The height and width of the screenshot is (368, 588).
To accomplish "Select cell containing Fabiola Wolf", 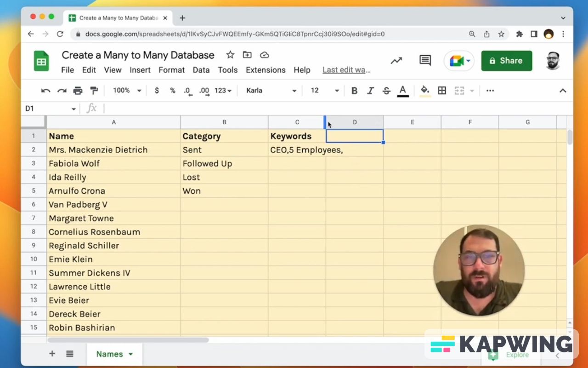I will click(113, 163).
